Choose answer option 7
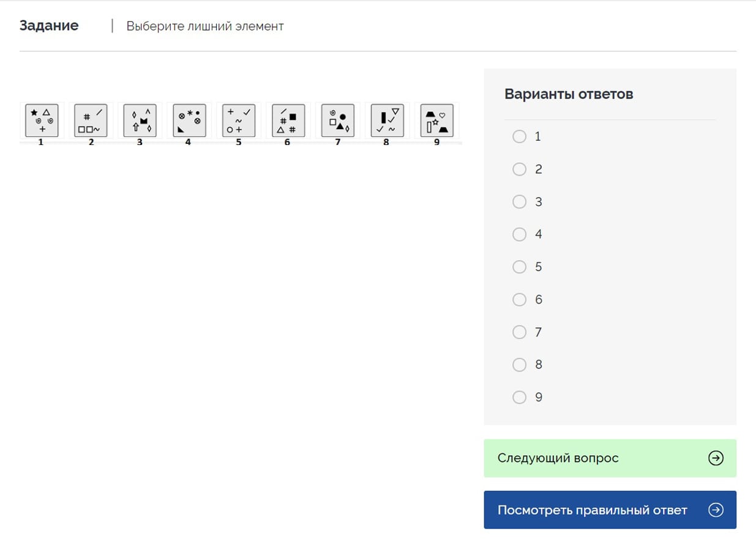 point(519,332)
